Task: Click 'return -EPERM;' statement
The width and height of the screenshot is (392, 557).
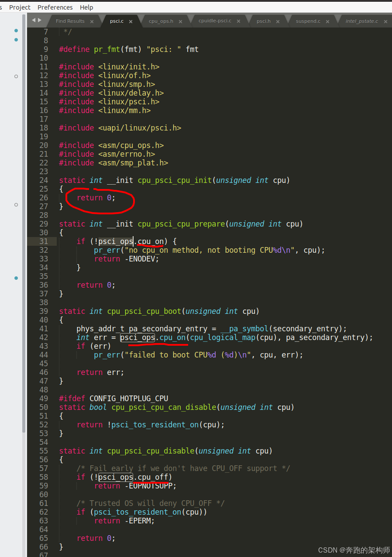Action: pyautogui.click(x=124, y=521)
